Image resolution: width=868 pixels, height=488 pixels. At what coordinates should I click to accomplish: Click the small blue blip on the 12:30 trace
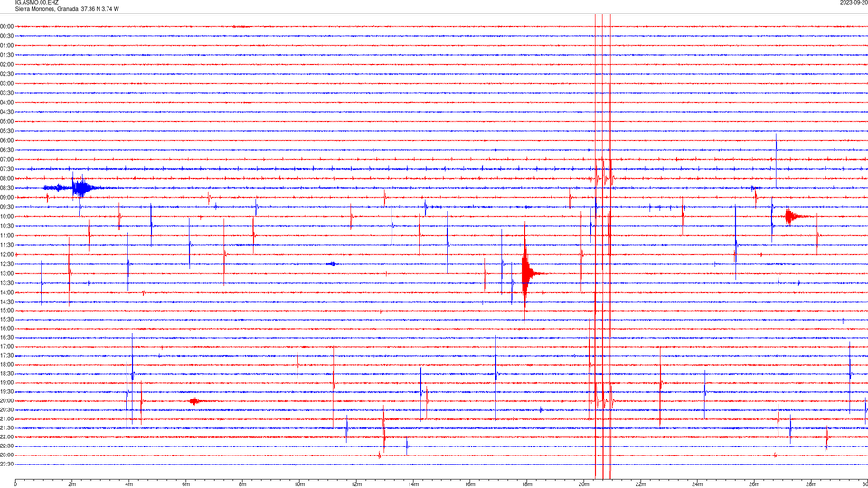(332, 264)
